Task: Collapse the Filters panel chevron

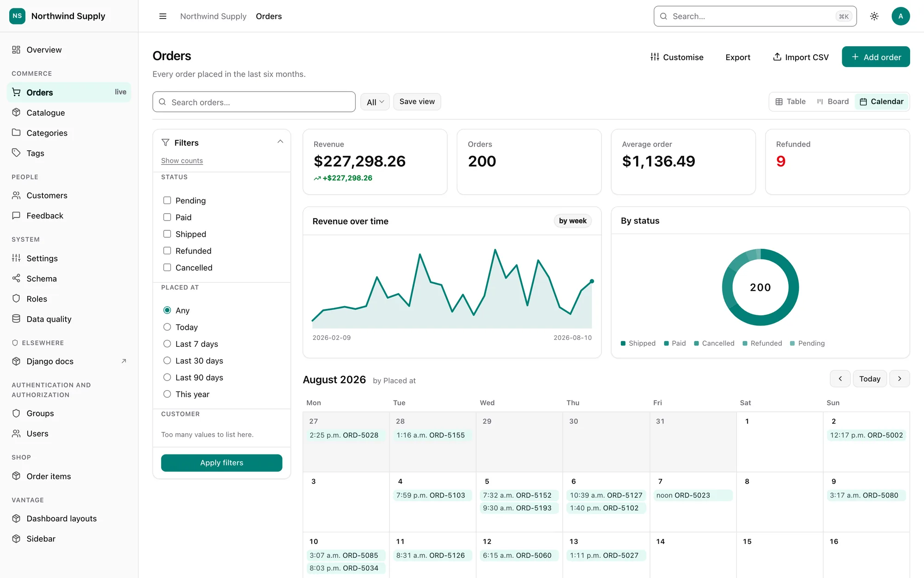Action: 280,142
